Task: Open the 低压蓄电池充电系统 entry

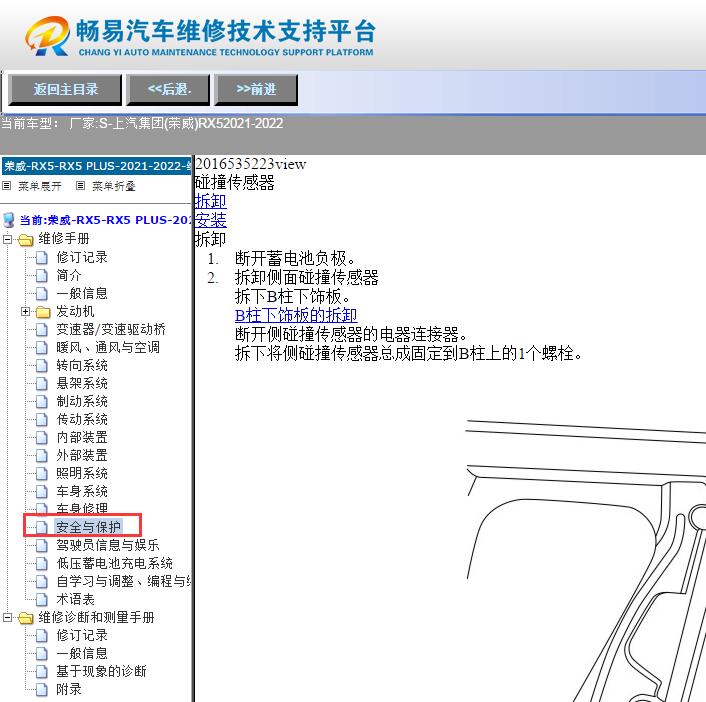Action: point(114,563)
